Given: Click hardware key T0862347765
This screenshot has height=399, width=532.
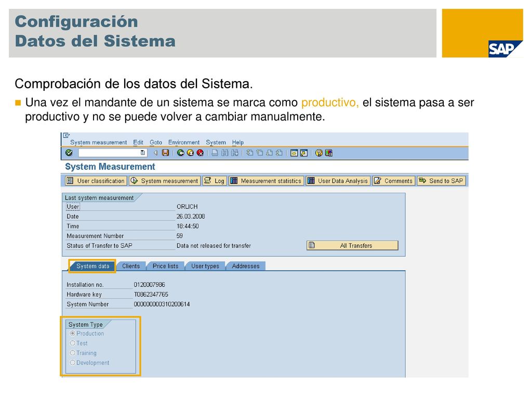Looking at the screenshot, I should pyautogui.click(x=151, y=295).
